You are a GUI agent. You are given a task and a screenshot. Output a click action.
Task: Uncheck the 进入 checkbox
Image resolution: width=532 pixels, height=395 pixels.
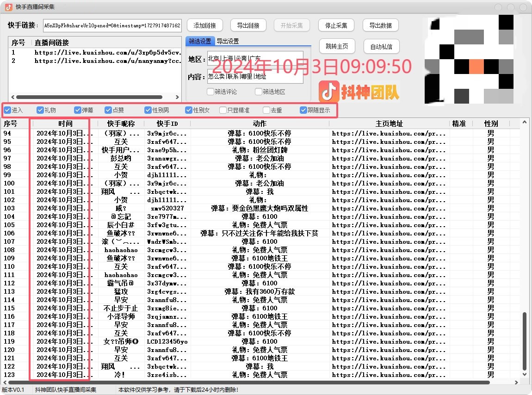coord(7,110)
